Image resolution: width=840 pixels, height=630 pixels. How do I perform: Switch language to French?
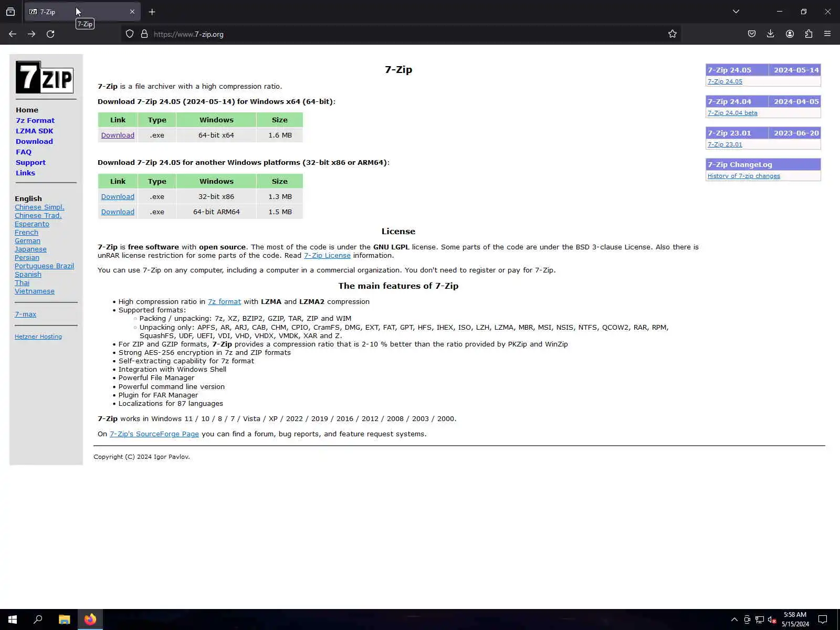point(26,232)
